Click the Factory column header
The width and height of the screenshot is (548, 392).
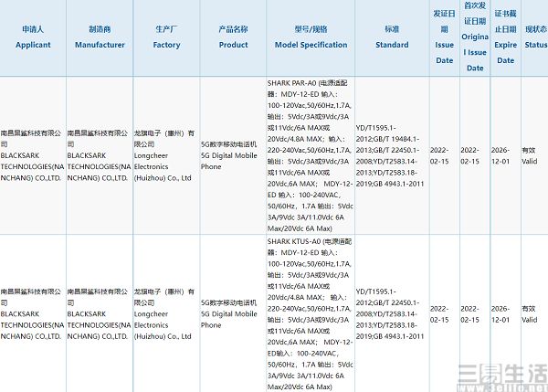(x=166, y=37)
